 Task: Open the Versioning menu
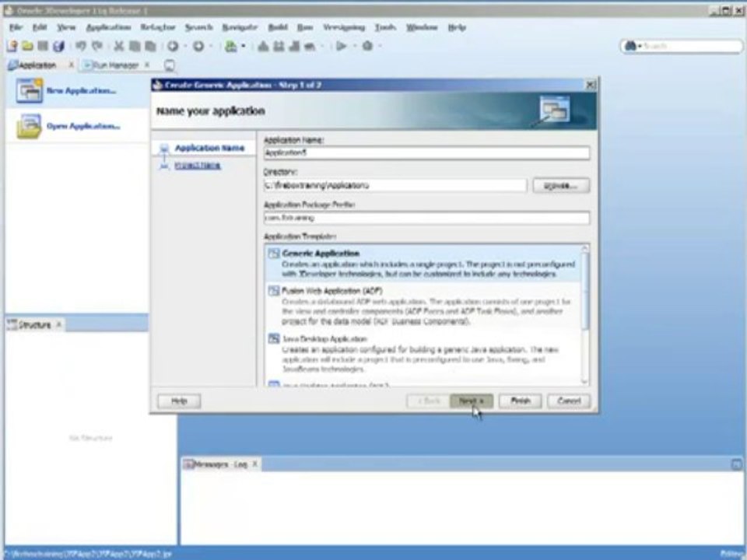click(343, 28)
